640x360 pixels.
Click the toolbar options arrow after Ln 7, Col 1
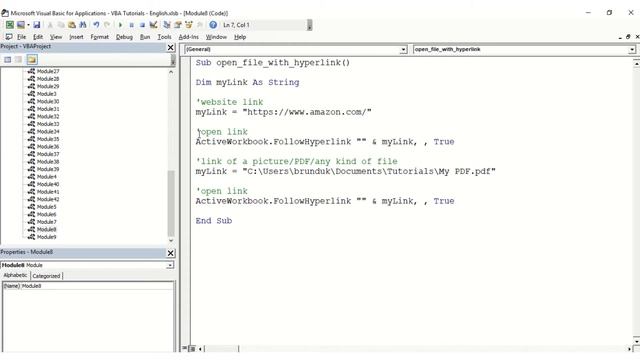click(309, 25)
